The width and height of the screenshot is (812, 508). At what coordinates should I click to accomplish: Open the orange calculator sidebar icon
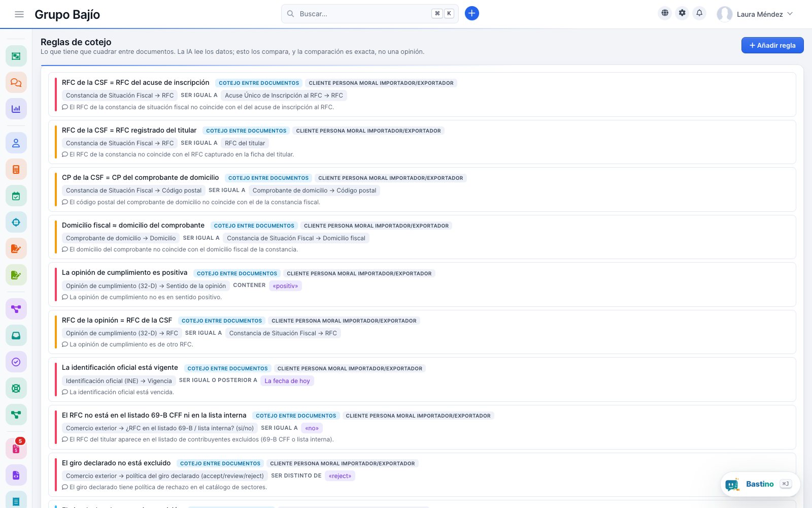click(16, 170)
